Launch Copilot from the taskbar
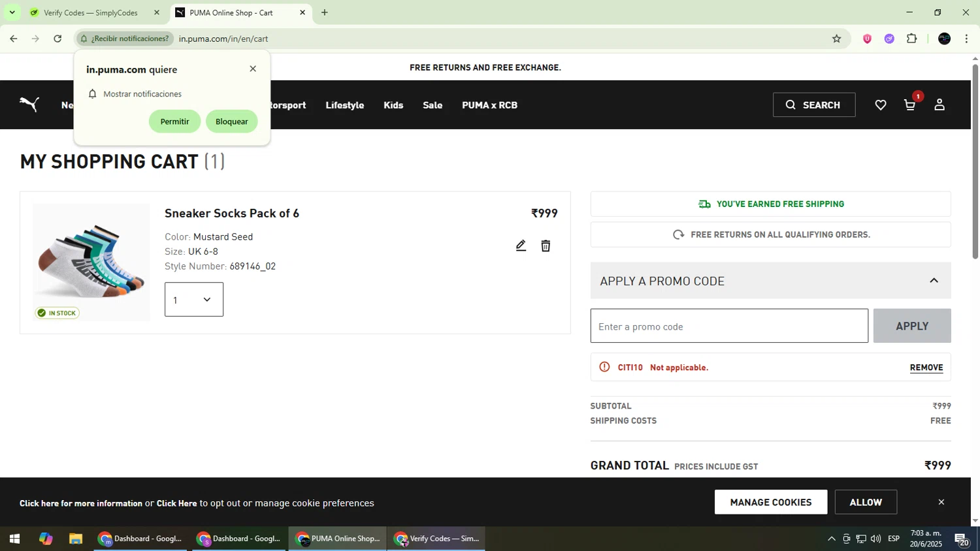Image resolution: width=980 pixels, height=551 pixels. (46, 539)
